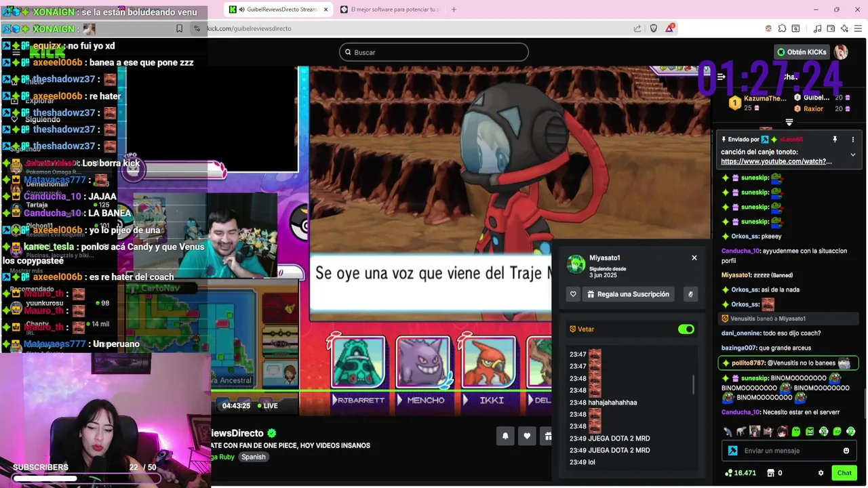Close the GuibelReviewsDirecto browser tab
The height and width of the screenshot is (488, 868).
click(x=325, y=9)
